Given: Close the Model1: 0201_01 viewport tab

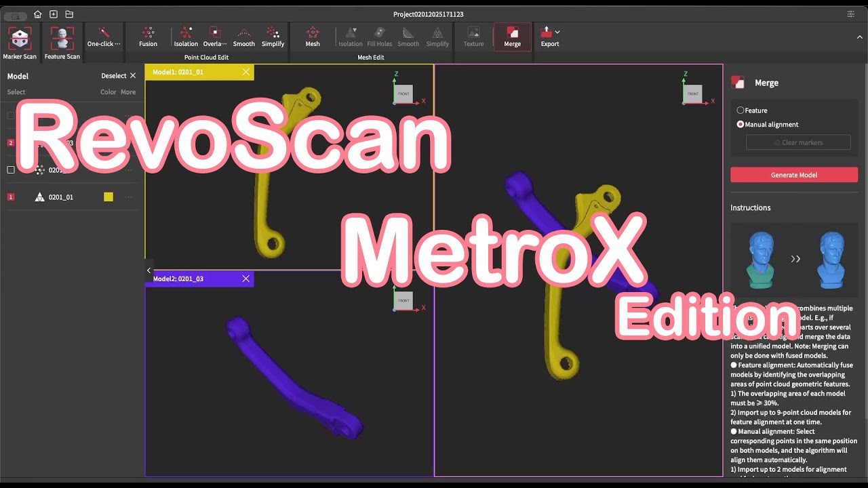Looking at the screenshot, I should [x=246, y=72].
